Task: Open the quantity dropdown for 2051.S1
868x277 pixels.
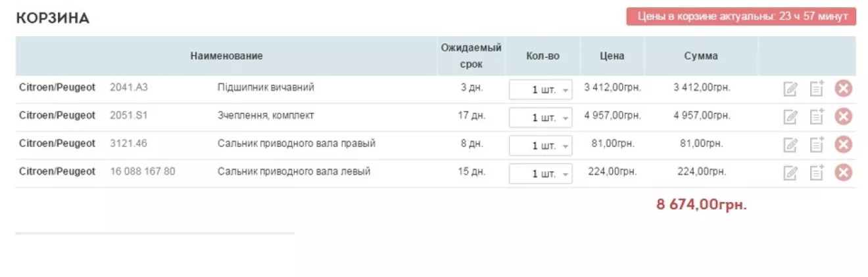Action: click(541, 118)
